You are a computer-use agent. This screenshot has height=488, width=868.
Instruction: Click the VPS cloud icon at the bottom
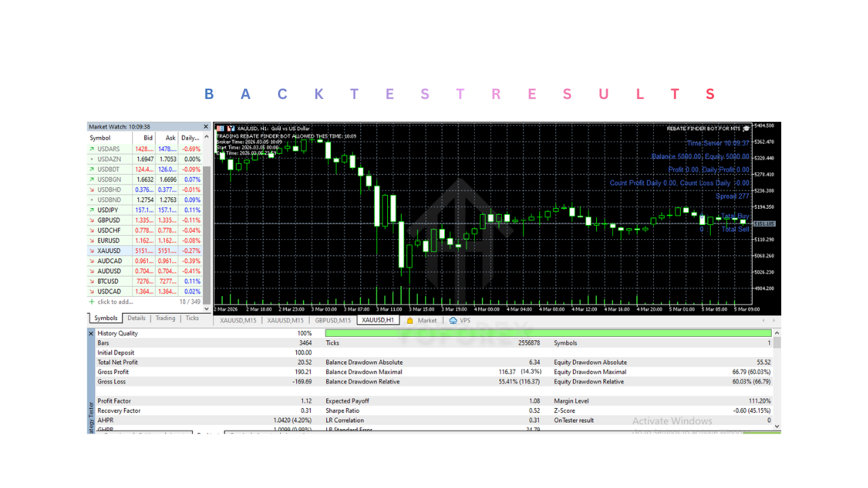453,320
